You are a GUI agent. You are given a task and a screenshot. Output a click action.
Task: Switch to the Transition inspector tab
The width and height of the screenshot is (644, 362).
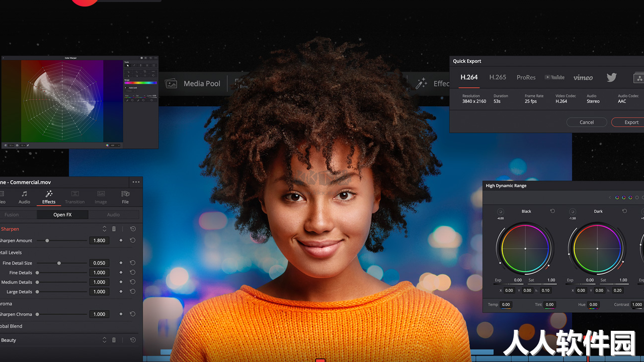(x=74, y=197)
